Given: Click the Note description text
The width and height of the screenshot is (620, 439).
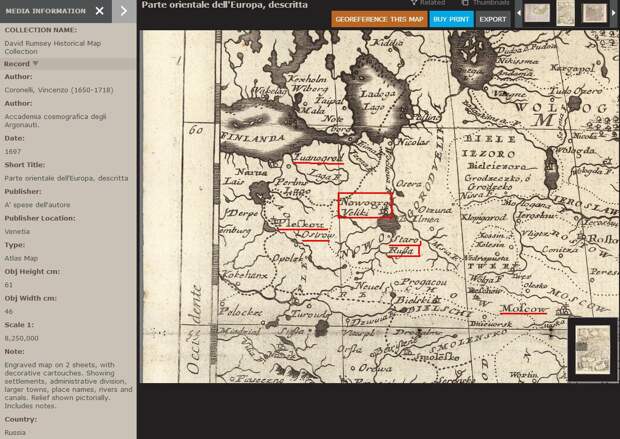Looking at the screenshot, I should pyautogui.click(x=68, y=385).
